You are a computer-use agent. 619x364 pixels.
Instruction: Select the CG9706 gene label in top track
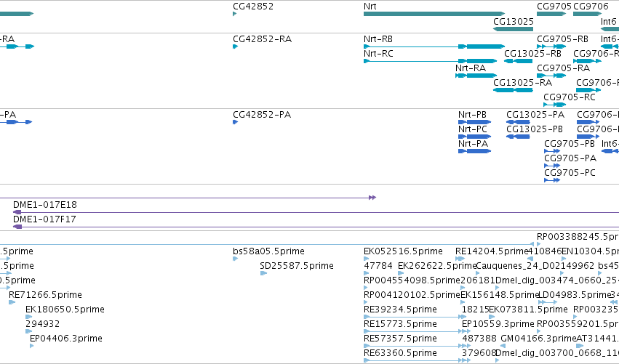(x=591, y=7)
